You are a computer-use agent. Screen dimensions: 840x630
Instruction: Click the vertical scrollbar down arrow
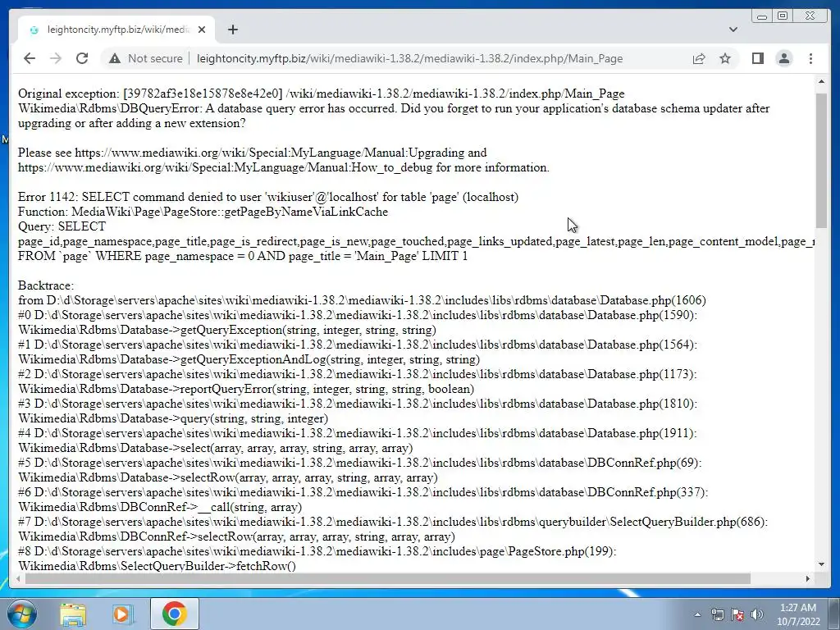(x=821, y=564)
